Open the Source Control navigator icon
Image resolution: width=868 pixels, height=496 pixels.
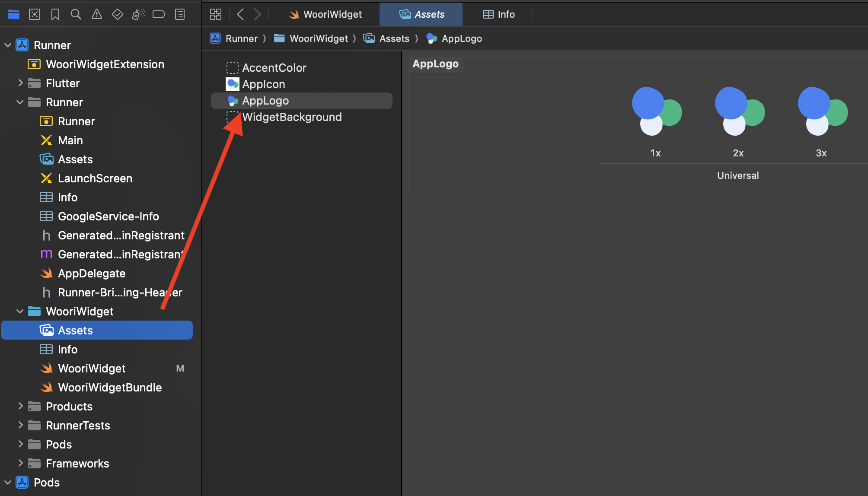point(35,14)
